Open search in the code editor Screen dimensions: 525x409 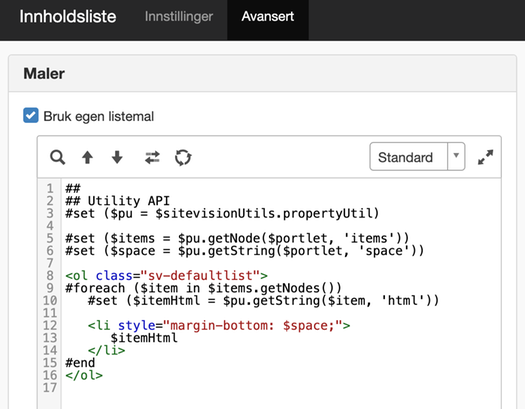(x=58, y=157)
